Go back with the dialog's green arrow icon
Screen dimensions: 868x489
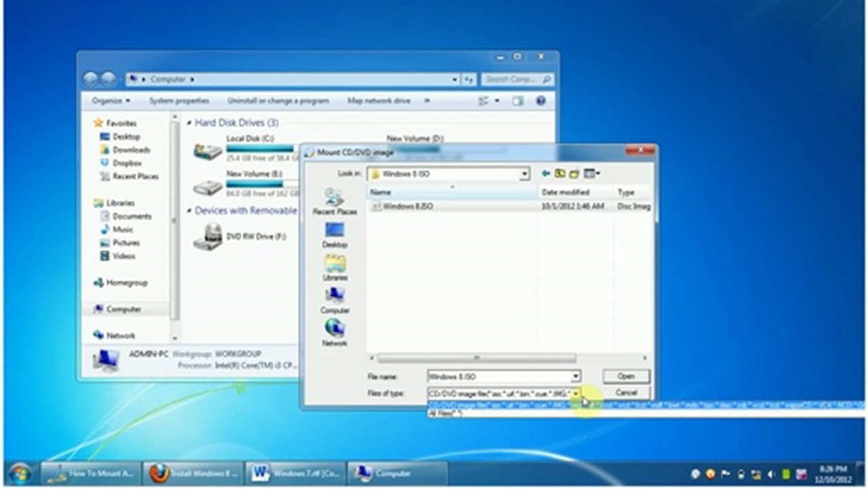coord(546,174)
